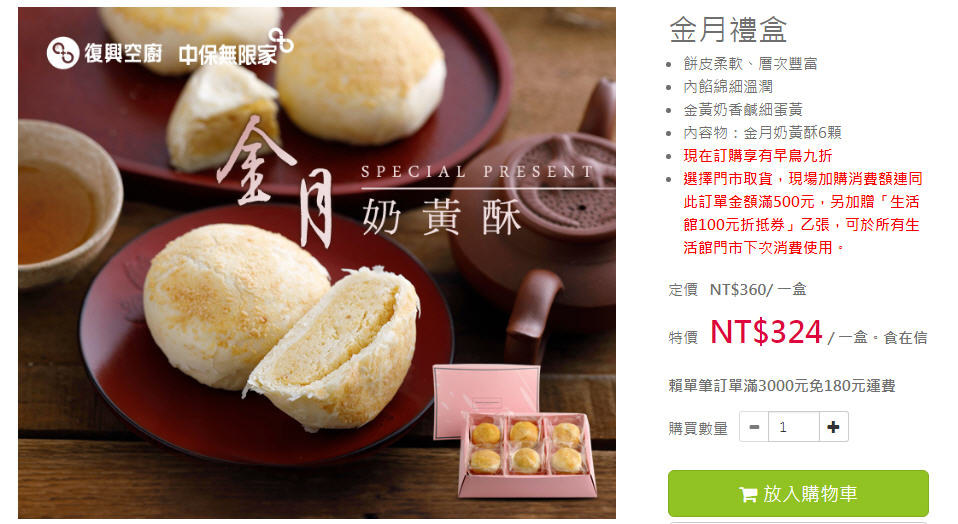Image resolution: width=958 pixels, height=524 pixels.
Task: Click the 餅皮柔軟、層次豐富 bullet
Action: point(750,64)
